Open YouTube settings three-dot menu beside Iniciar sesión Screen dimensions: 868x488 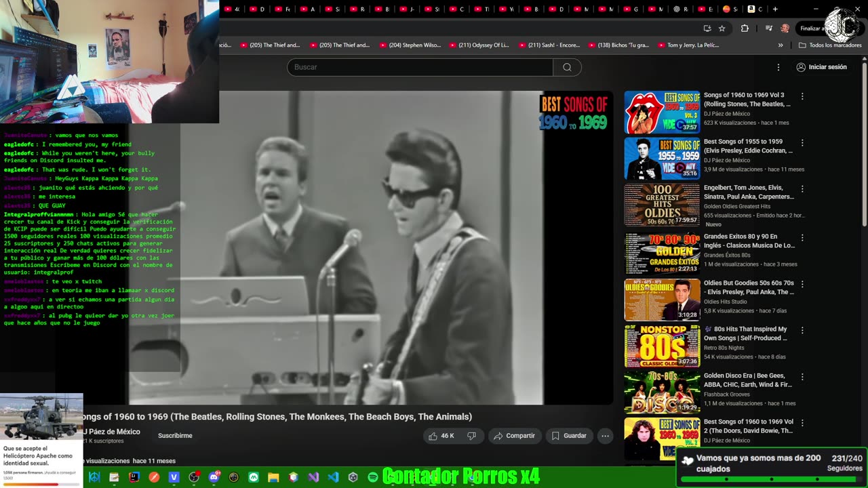778,67
